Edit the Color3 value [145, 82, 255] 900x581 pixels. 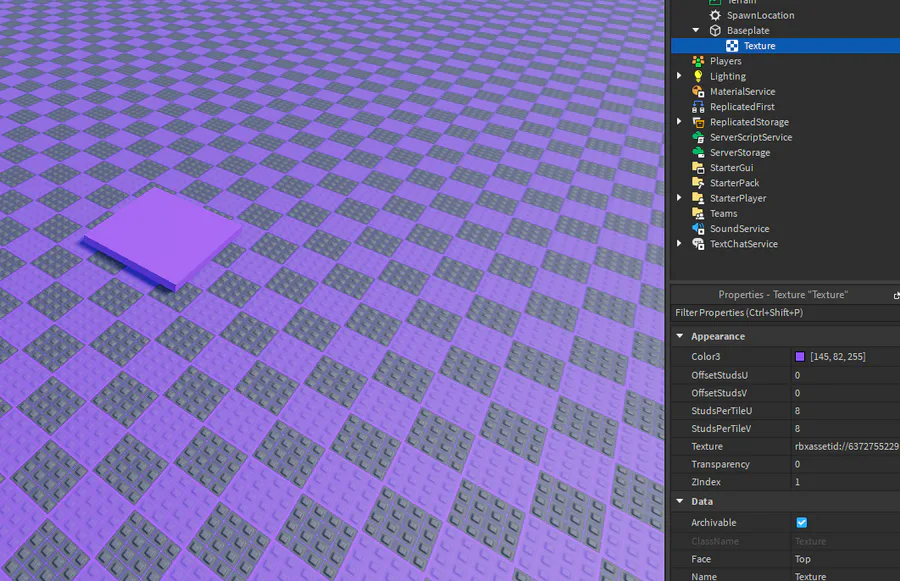pos(837,357)
